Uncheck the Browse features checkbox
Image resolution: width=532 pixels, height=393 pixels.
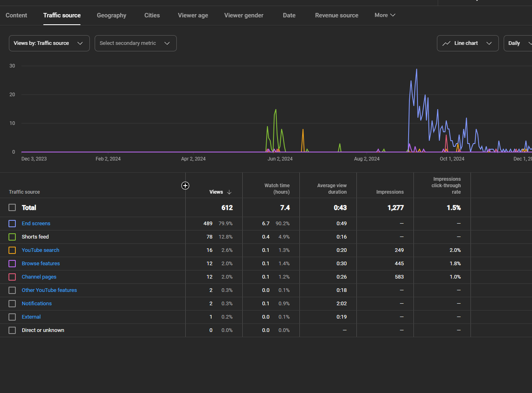point(12,264)
